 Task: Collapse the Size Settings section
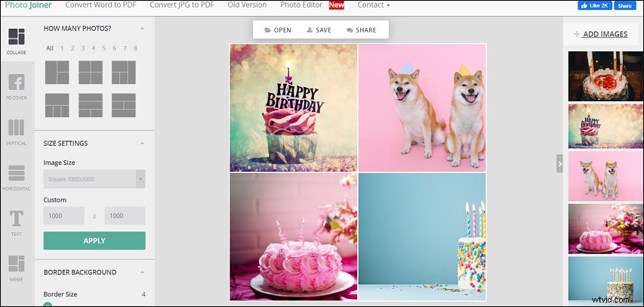coord(142,143)
